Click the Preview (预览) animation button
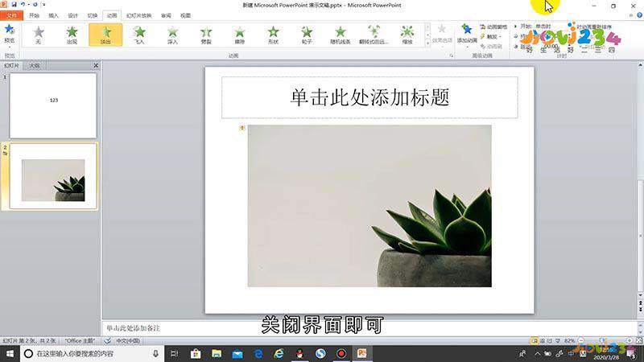The width and height of the screenshot is (644, 362). [x=9, y=34]
